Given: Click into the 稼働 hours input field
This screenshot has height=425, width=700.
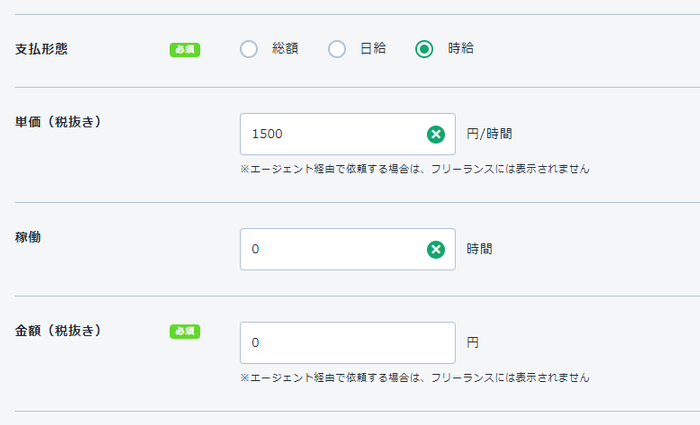Looking at the screenshot, I should (330, 249).
